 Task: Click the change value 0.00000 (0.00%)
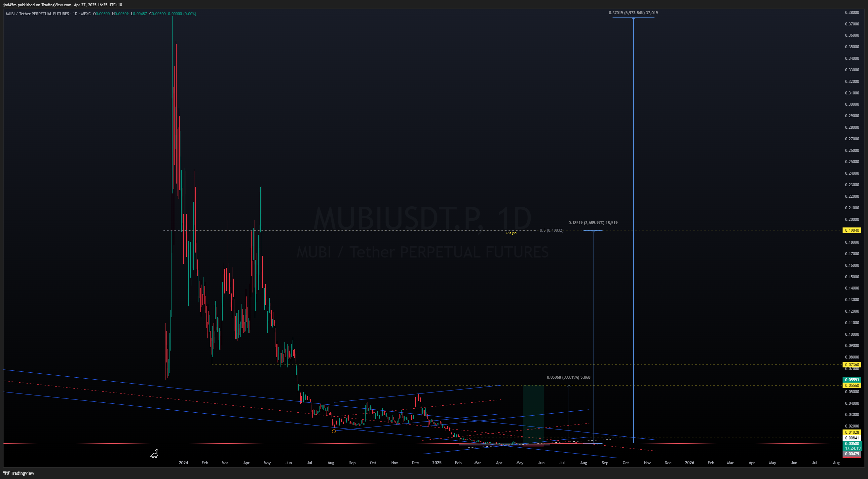[x=182, y=14]
